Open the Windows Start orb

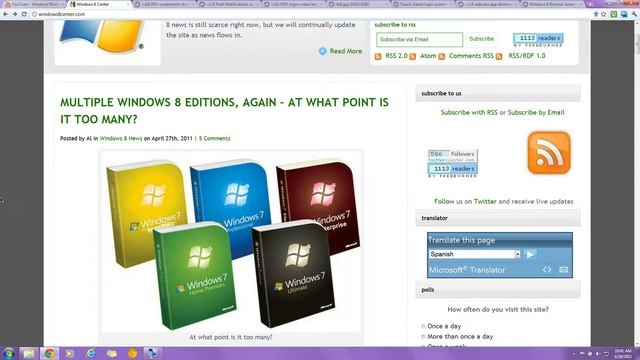tap(8, 353)
